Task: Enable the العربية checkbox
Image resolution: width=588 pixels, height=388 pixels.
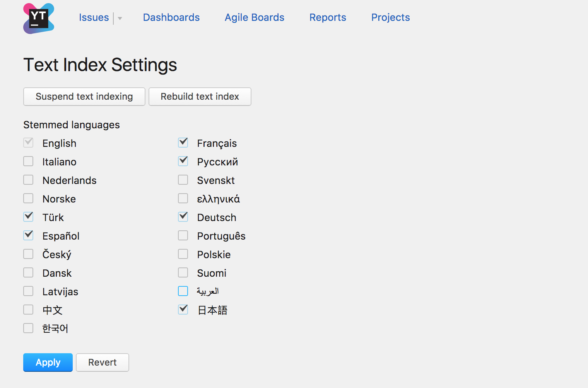Action: (x=183, y=291)
